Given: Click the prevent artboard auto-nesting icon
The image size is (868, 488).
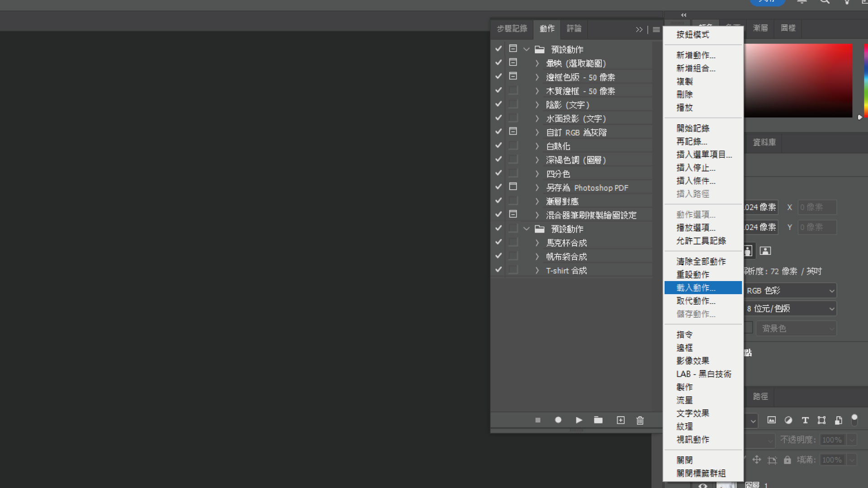Looking at the screenshot, I should click(x=772, y=460).
